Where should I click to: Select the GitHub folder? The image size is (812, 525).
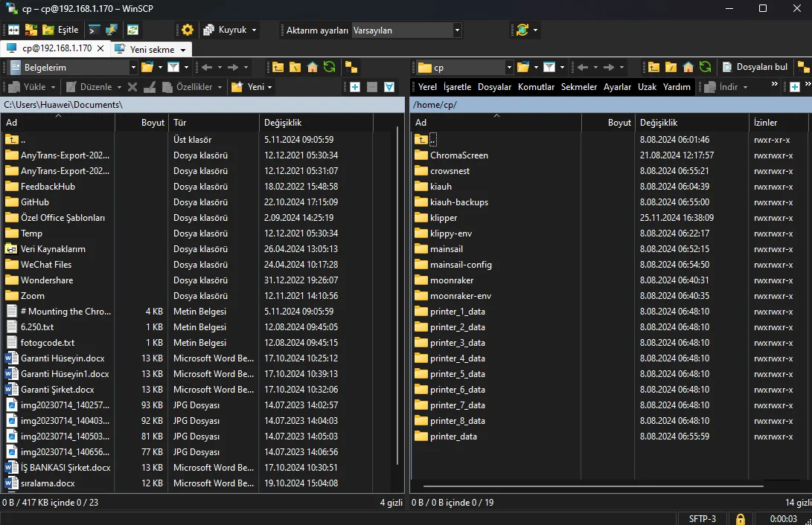coord(35,202)
